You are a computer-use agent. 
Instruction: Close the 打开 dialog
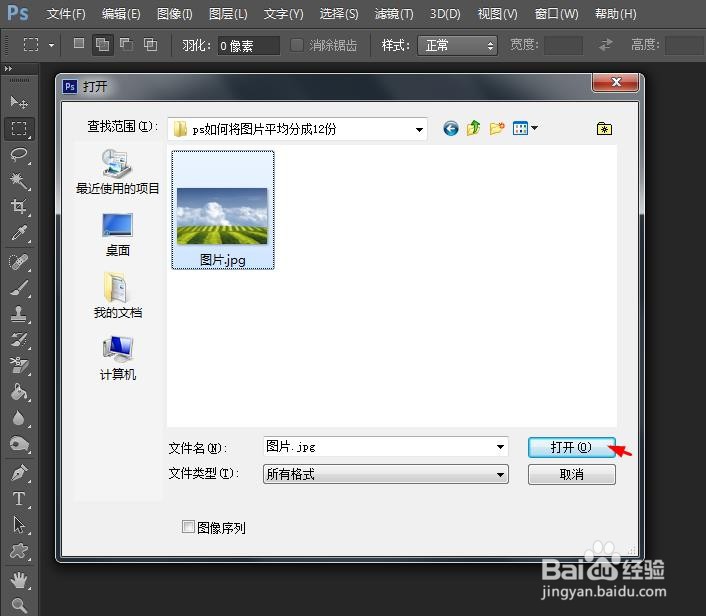pos(615,82)
